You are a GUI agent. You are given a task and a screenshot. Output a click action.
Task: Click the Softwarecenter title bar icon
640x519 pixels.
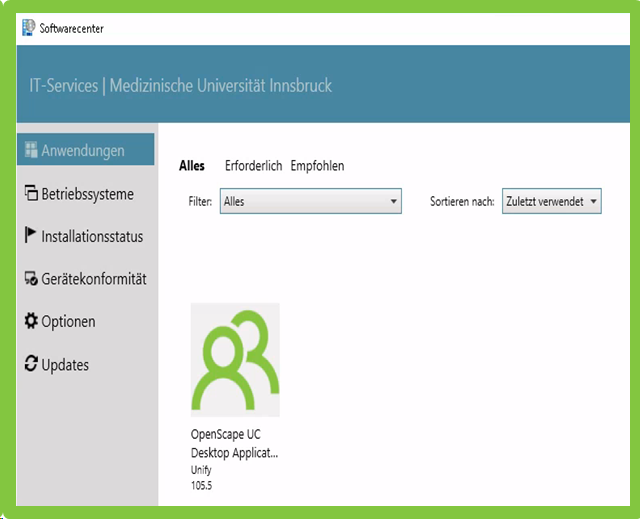(x=29, y=28)
